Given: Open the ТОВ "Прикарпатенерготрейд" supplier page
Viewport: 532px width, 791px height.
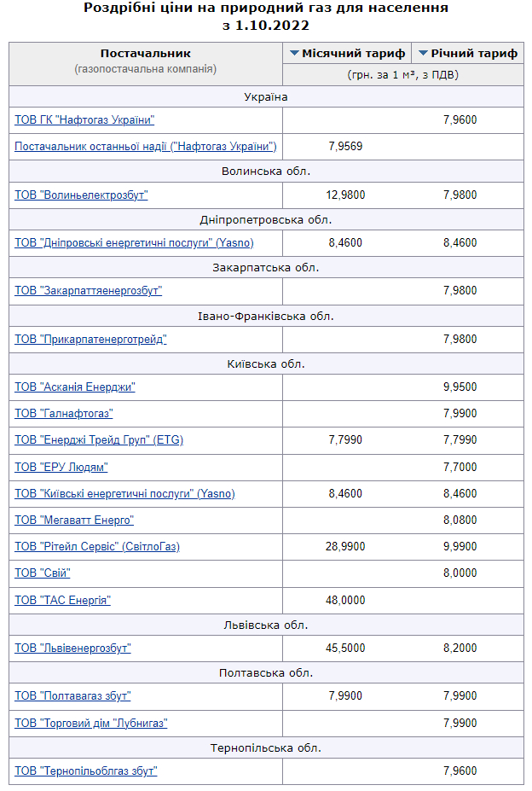Looking at the screenshot, I should [90, 340].
